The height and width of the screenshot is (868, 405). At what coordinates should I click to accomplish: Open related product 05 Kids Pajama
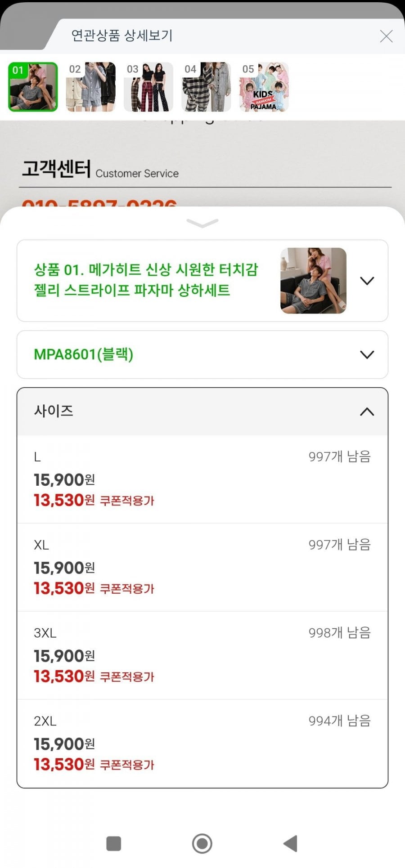point(264,87)
